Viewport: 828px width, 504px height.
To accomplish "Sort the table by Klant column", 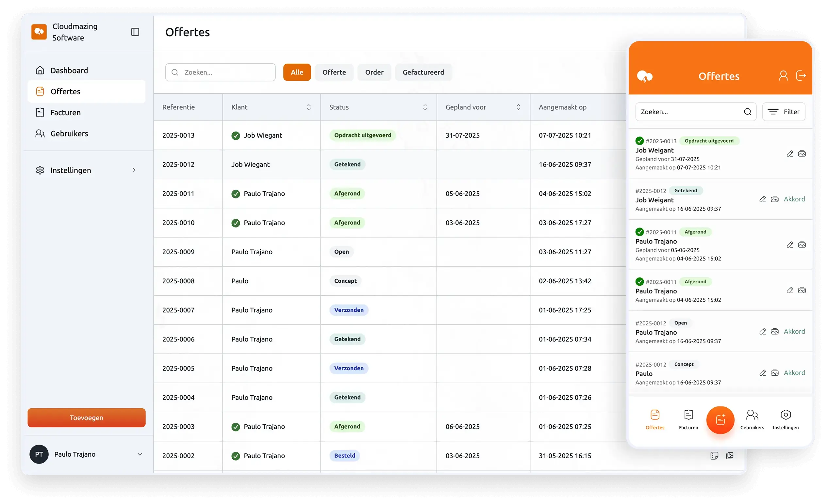I will coord(308,107).
